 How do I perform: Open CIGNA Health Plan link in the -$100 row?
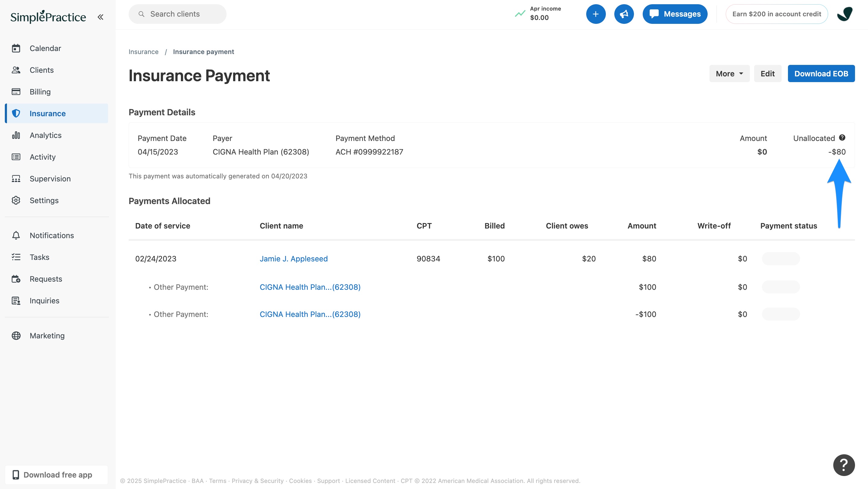pos(310,314)
